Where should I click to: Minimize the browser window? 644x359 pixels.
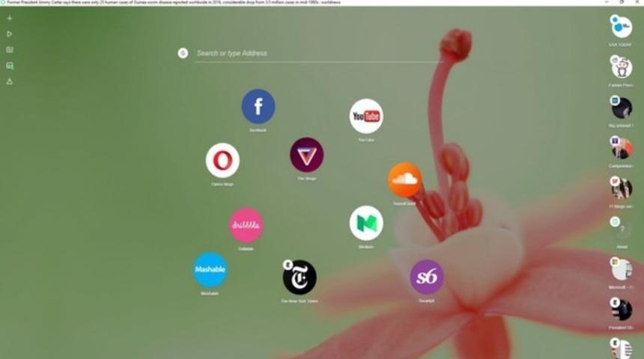(607, 2)
